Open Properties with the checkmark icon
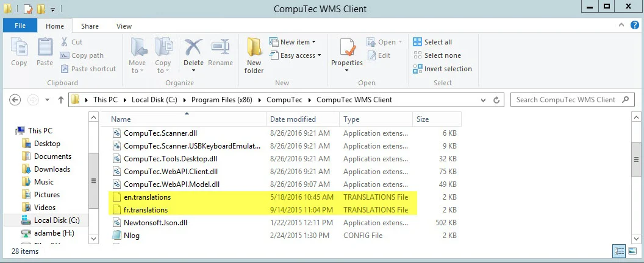 tap(347, 52)
